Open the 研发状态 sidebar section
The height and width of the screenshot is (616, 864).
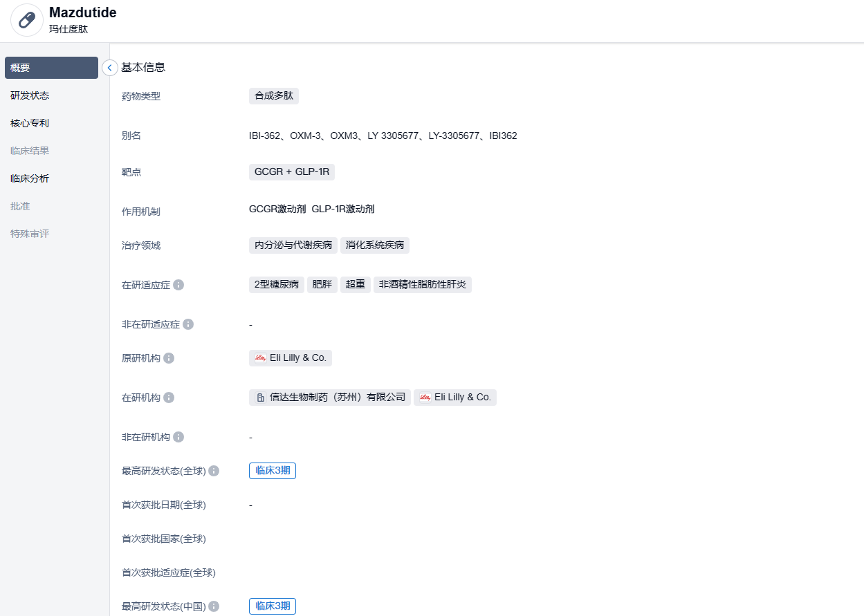30,95
